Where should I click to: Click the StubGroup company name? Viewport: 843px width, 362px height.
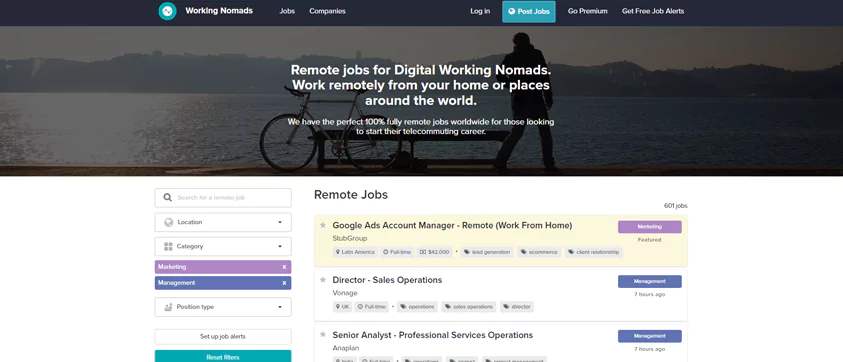(x=349, y=238)
